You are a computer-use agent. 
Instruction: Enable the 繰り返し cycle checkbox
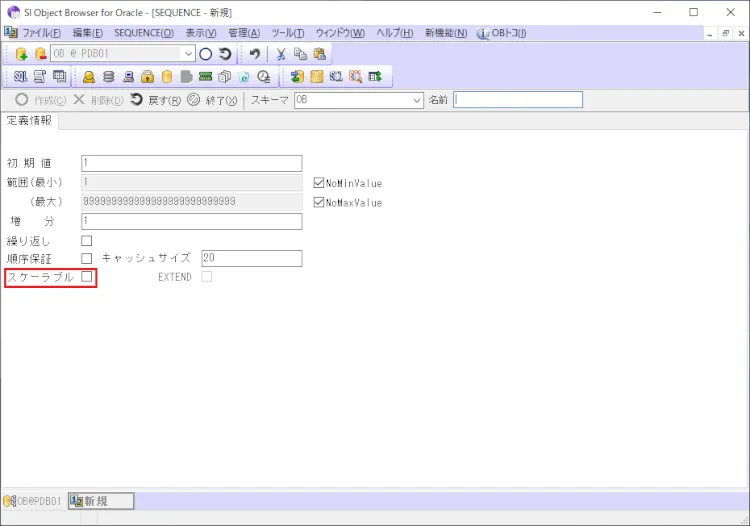point(87,241)
